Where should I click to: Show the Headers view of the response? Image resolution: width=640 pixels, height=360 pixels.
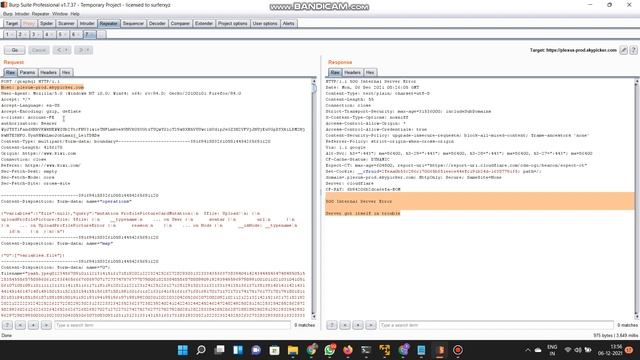point(352,72)
